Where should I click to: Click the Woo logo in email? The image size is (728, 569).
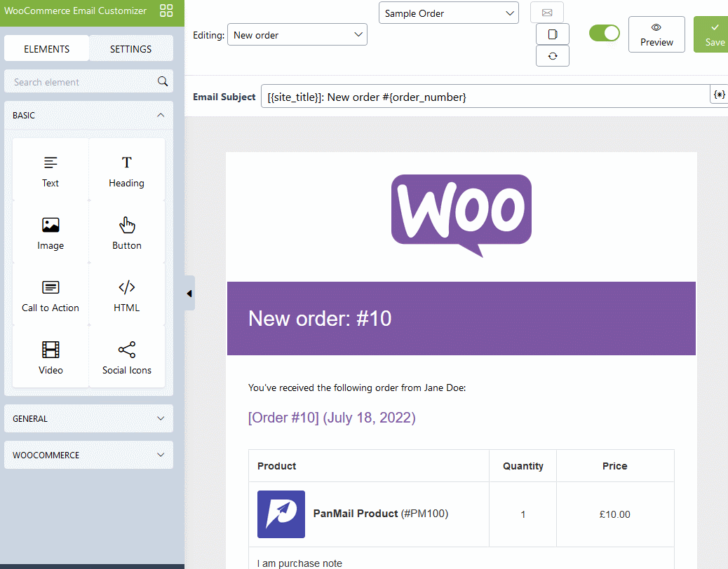[461, 216]
